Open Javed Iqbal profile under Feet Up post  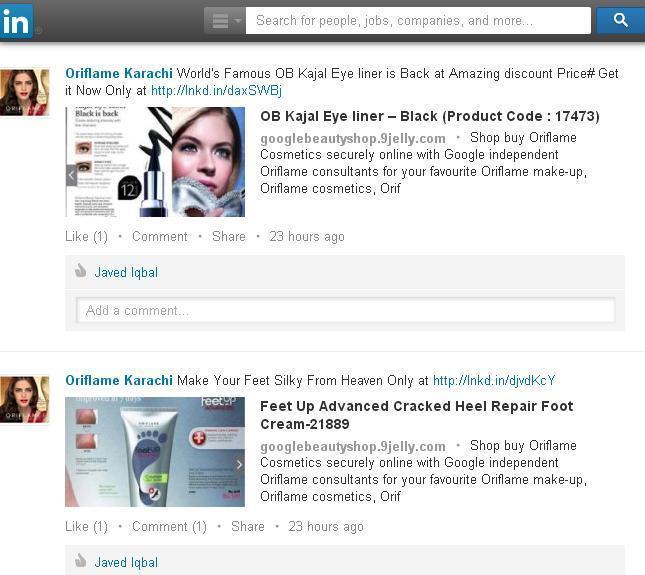tap(126, 562)
